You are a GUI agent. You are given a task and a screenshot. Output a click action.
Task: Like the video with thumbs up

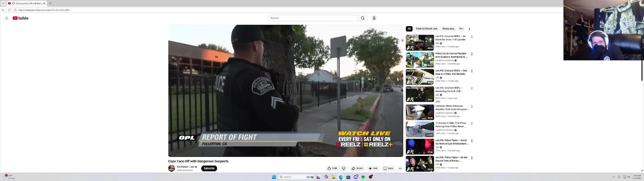[x=332, y=168]
